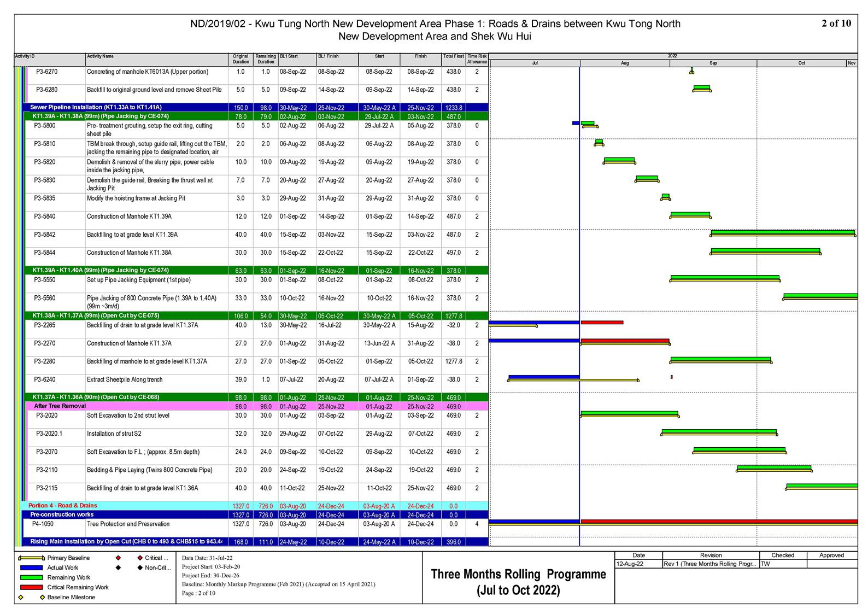Click the Pre-construction works group band
Image resolution: width=868 pixels, height=614 pixels.
click(x=255, y=514)
